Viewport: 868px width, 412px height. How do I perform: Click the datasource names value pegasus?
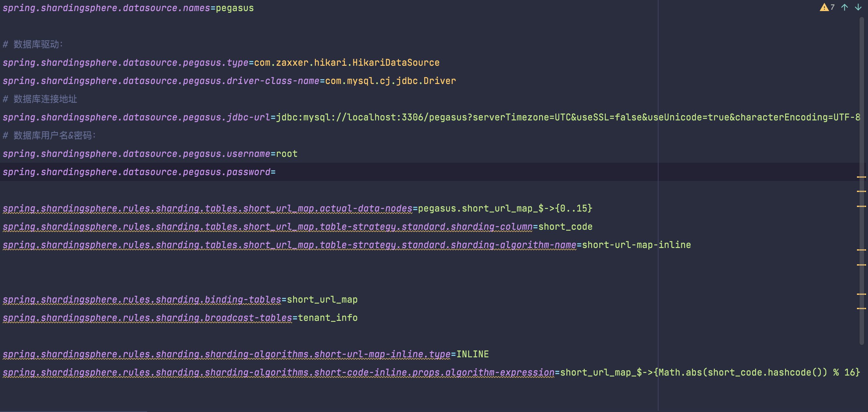(235, 8)
